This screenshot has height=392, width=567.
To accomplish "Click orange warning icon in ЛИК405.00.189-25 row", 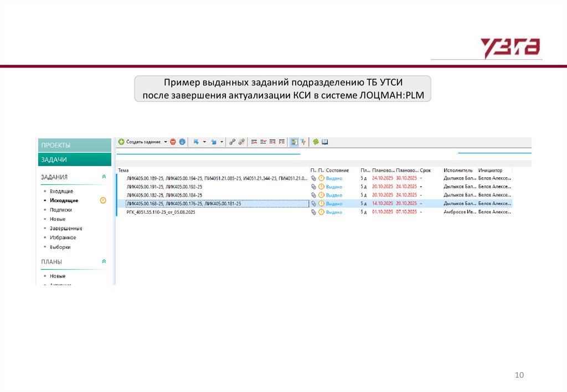I will coord(321,178).
